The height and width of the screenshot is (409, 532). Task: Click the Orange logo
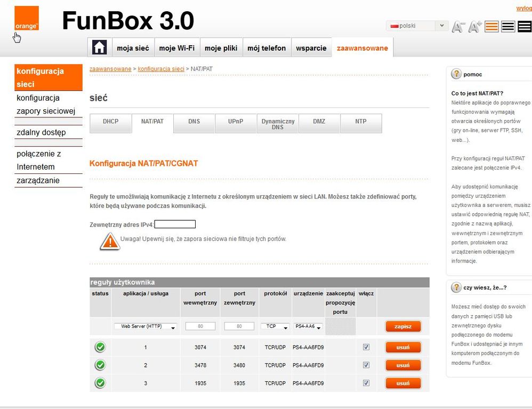[27, 18]
